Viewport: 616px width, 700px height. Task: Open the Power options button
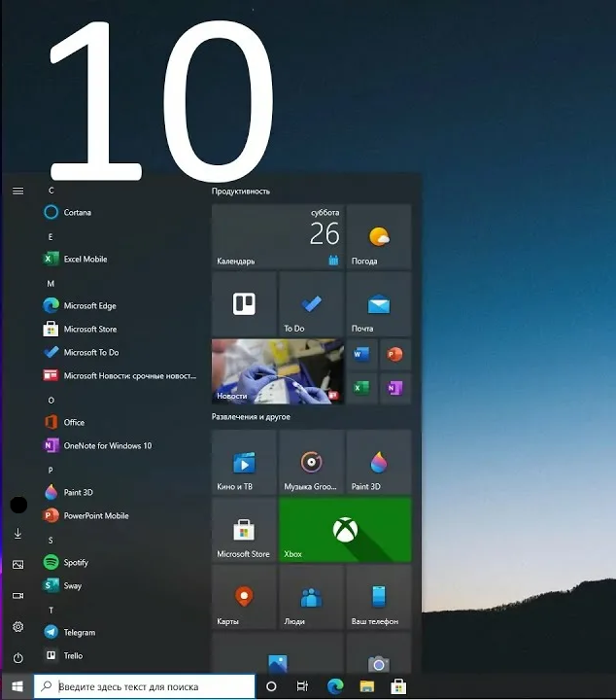[17, 658]
